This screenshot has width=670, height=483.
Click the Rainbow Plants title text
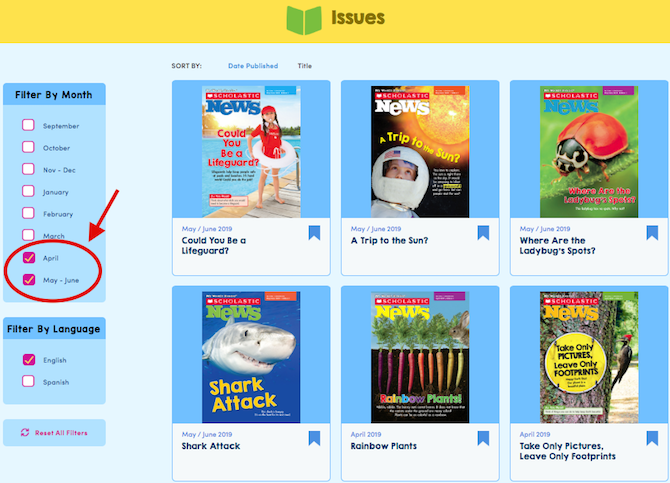coord(384,446)
